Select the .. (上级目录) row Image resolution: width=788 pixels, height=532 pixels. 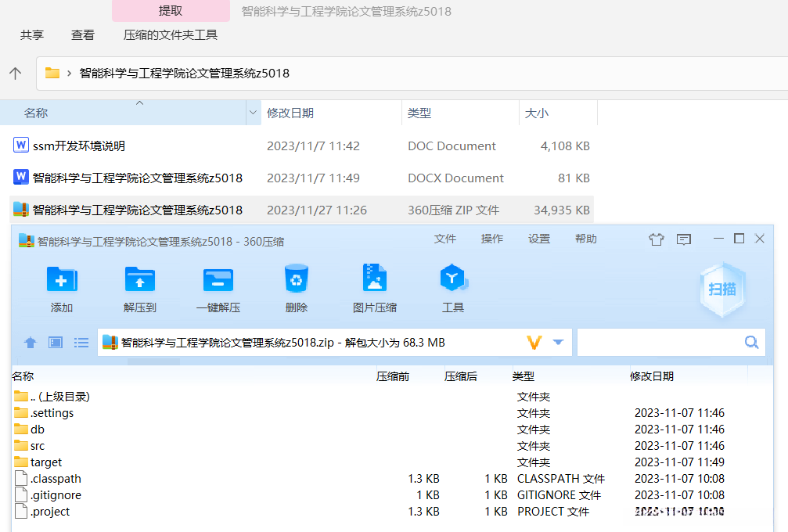(392, 397)
